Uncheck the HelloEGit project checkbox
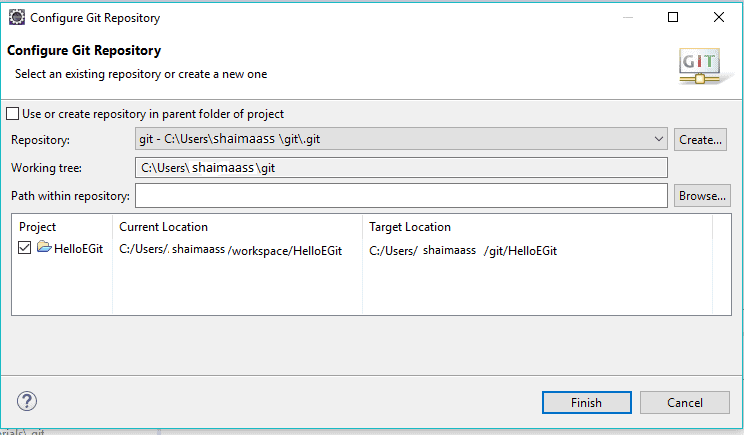 25,250
